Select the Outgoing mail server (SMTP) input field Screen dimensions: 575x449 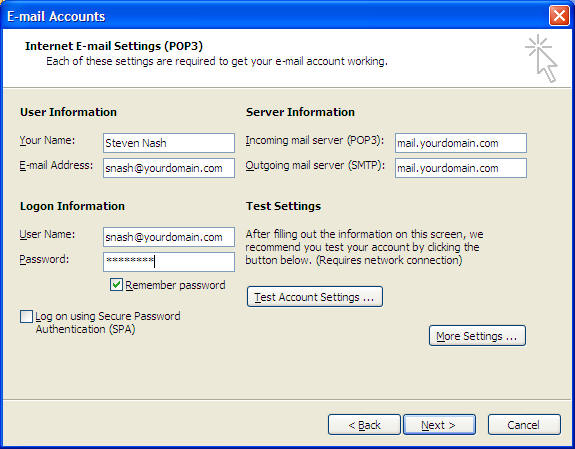click(461, 168)
